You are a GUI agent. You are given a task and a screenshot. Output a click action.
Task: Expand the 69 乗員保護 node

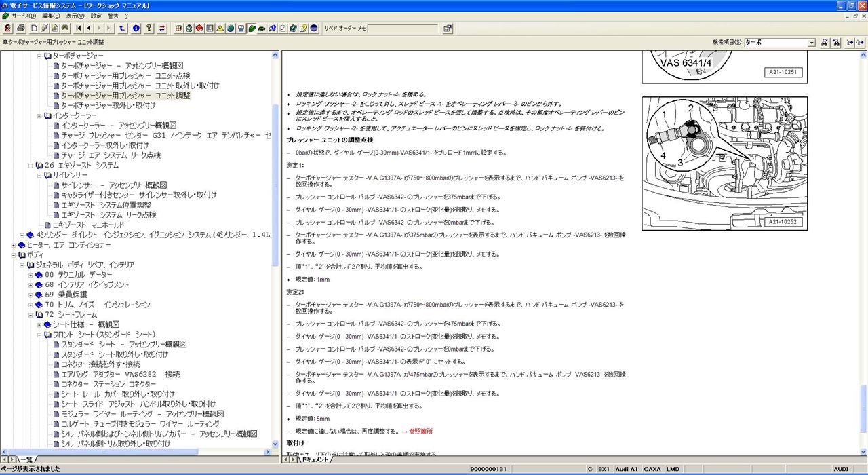tap(31, 294)
